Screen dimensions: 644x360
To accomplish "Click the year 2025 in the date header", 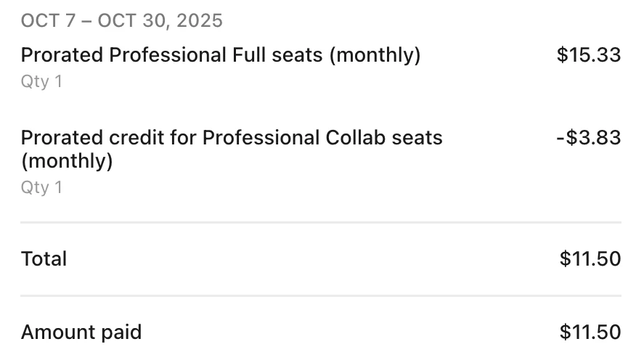I will pyautogui.click(x=200, y=21).
